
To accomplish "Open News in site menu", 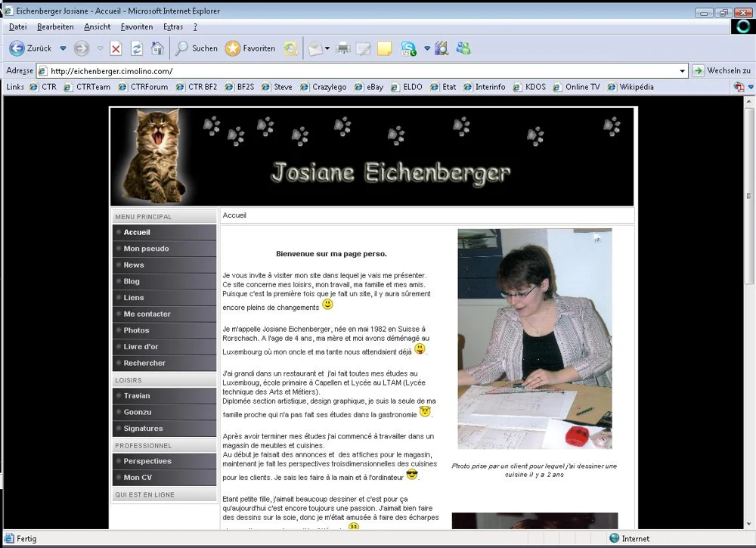I will click(x=164, y=265).
